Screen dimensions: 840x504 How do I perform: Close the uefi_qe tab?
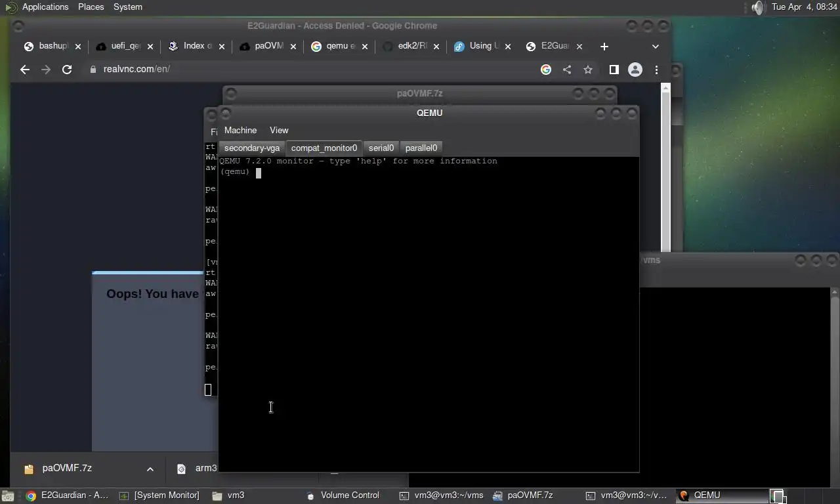[150, 47]
